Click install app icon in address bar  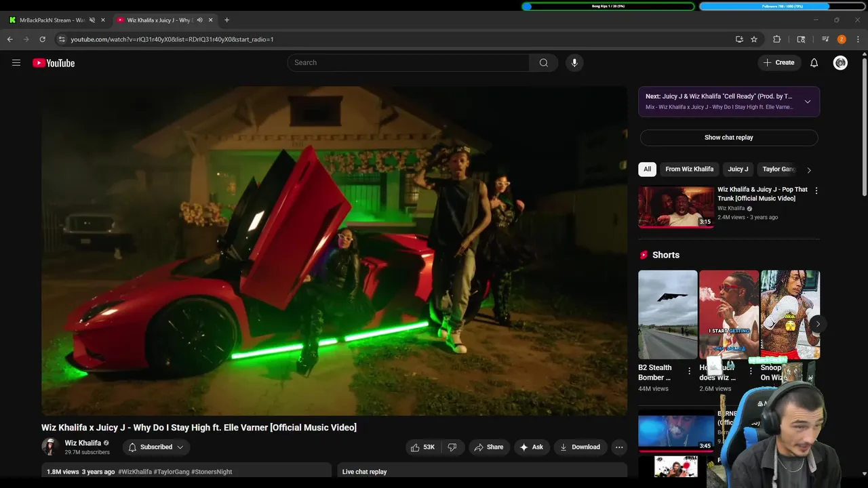pyautogui.click(x=739, y=39)
